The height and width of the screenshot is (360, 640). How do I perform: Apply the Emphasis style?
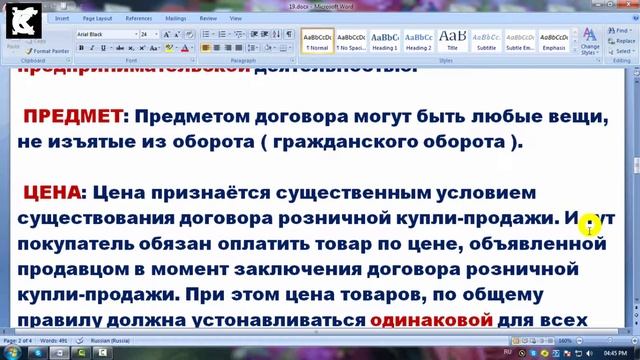[x=554, y=41]
